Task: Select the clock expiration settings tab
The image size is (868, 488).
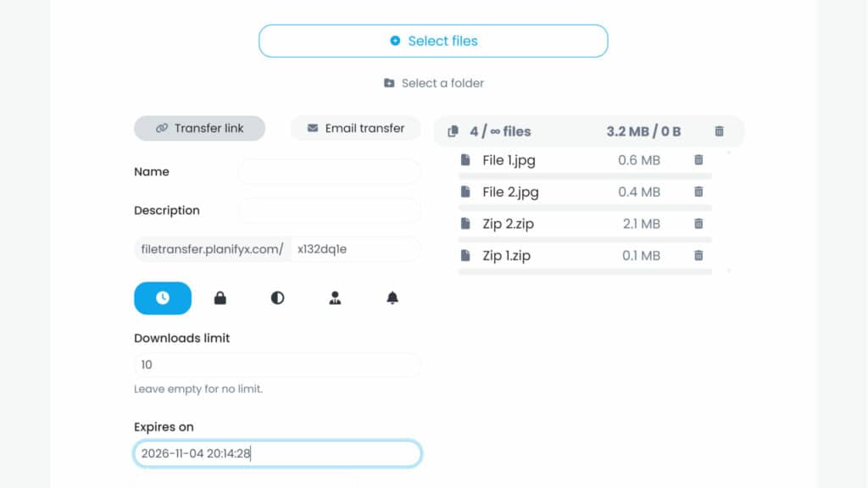Action: click(163, 298)
